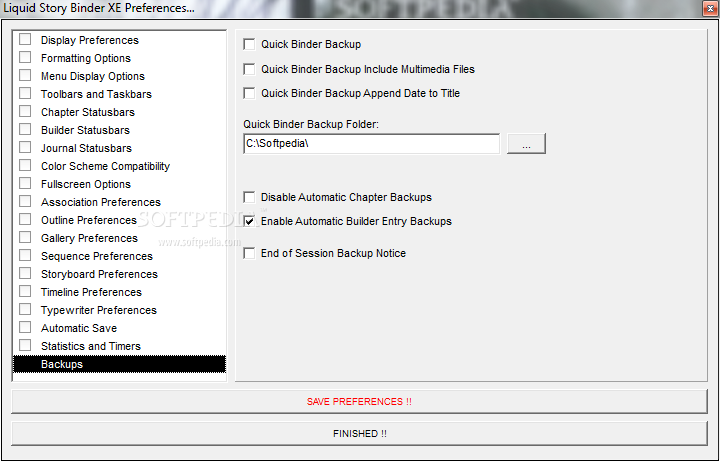Choose Sequence Preferences in the sidebar
720x462 pixels.
97,256
